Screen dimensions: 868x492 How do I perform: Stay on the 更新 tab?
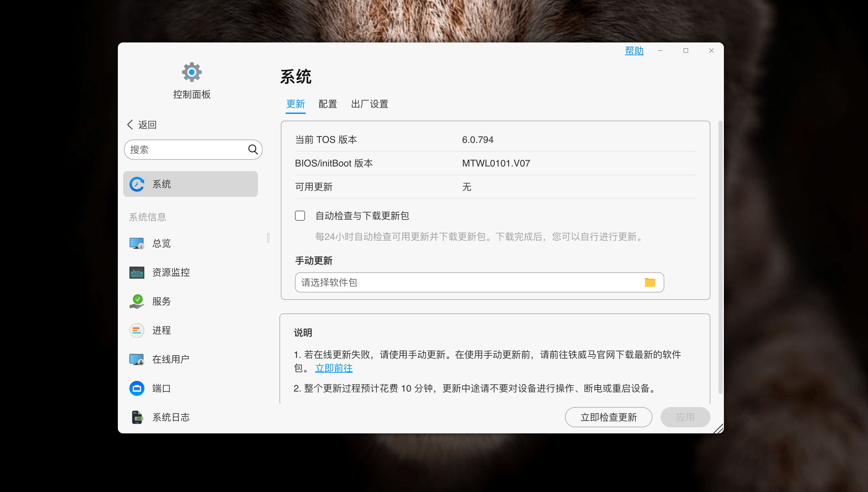click(295, 104)
